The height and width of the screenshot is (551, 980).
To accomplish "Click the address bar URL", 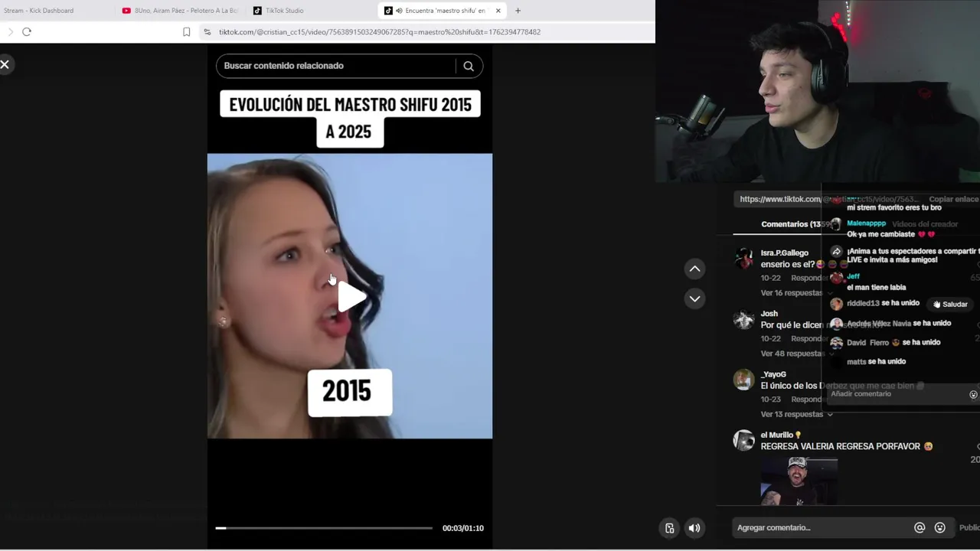I will tap(380, 32).
